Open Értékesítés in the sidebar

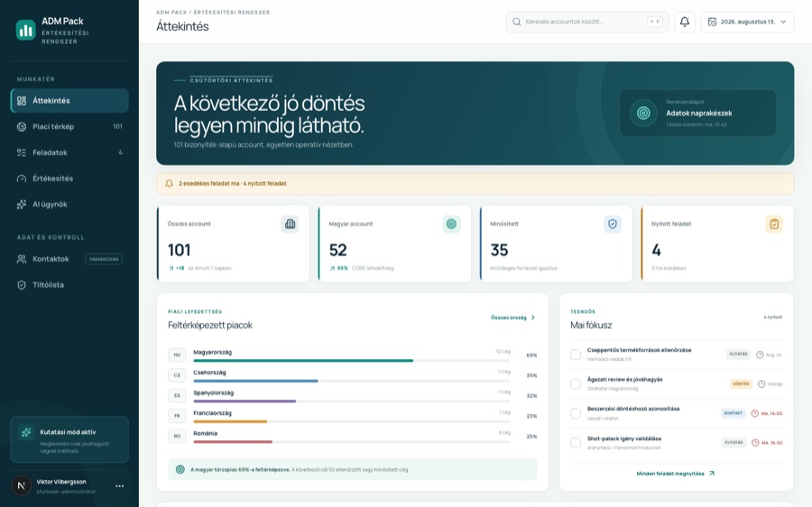pyautogui.click(x=69, y=178)
